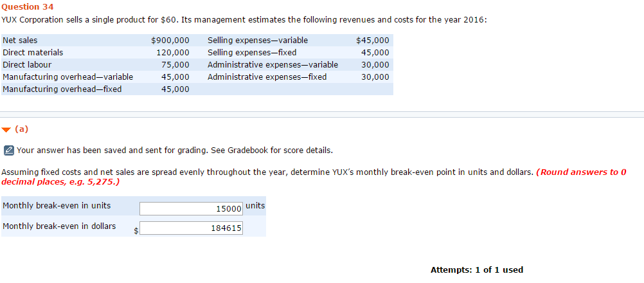644x283 pixels.
Task: Select the 'Direct materials' label
Action: pyautogui.click(x=33, y=53)
